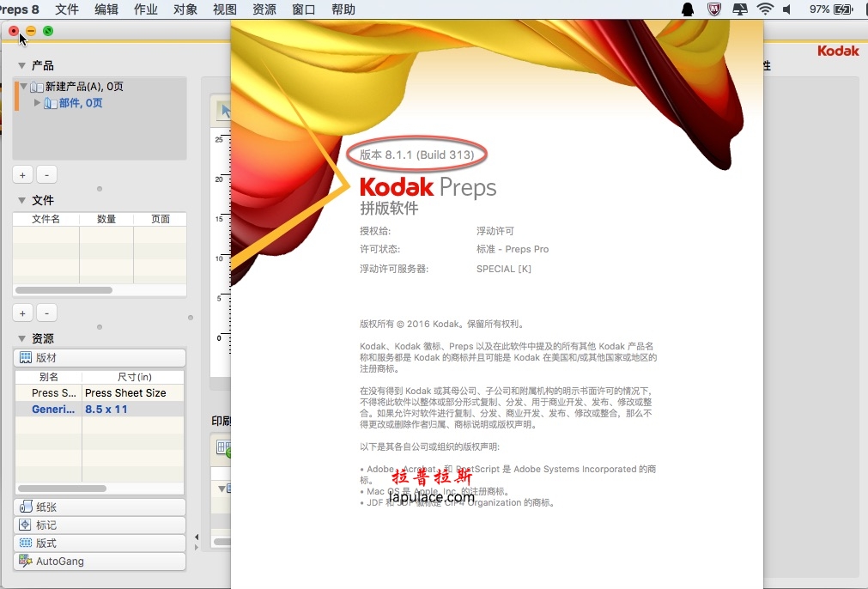This screenshot has width=868, height=589.
Task: Click the version 8.1.1 (Build 313) text
Action: pos(417,155)
